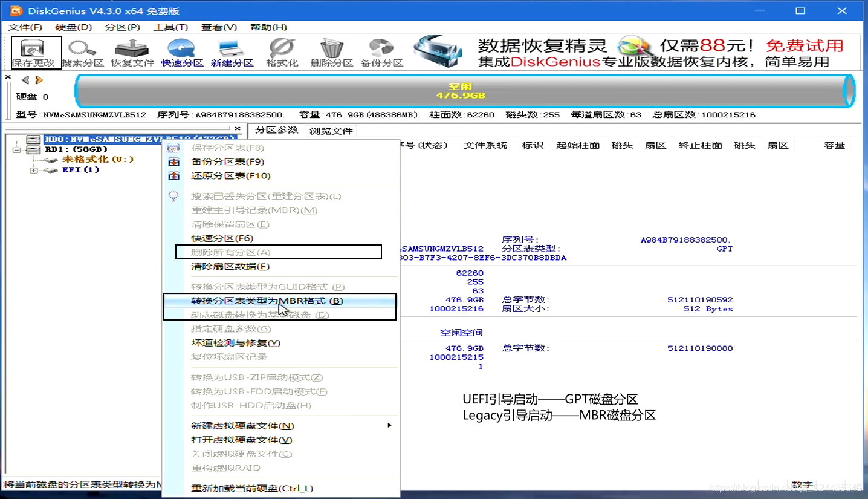Close the left tree panel with X
This screenshot has width=868, height=499.
pos(238,129)
